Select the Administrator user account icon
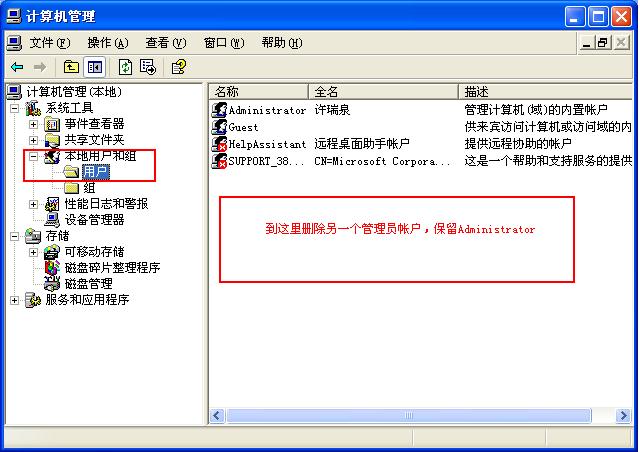 tap(219, 110)
